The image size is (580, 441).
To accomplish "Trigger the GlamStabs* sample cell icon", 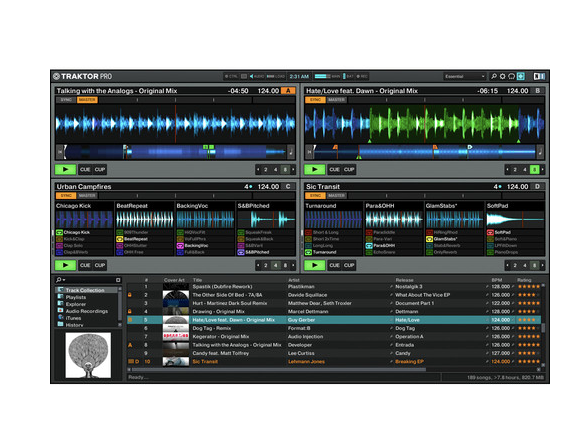I will click(x=429, y=239).
